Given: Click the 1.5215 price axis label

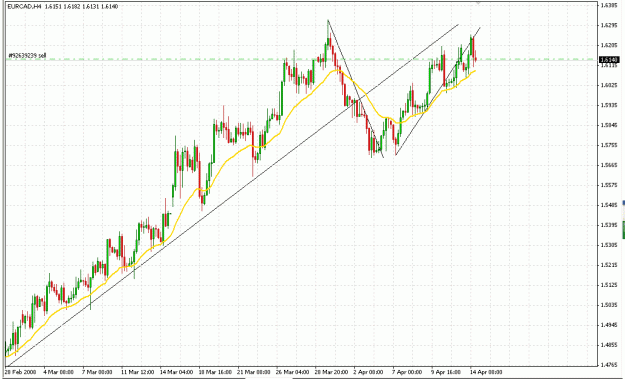Looking at the screenshot, I should pos(609,265).
